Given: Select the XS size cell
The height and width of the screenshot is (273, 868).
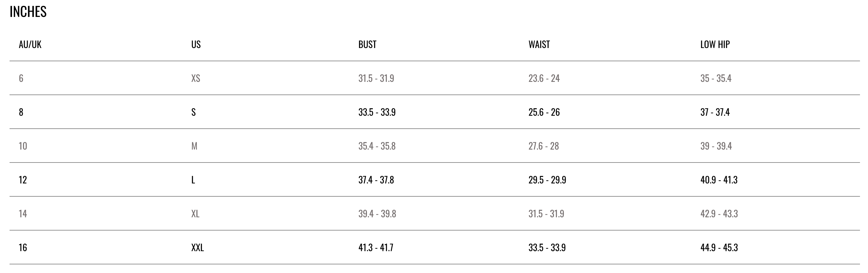Looking at the screenshot, I should (x=196, y=78).
